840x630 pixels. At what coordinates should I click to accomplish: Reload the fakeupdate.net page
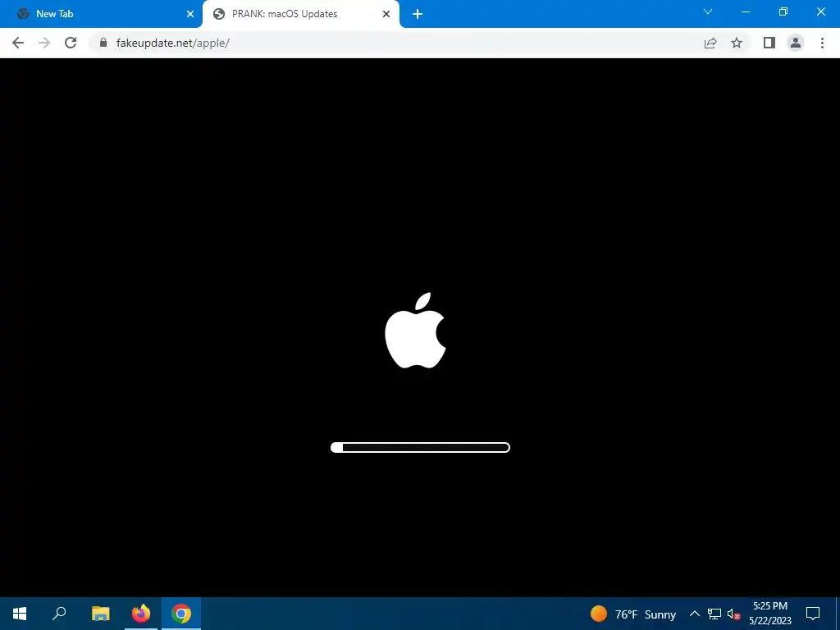[x=71, y=43]
